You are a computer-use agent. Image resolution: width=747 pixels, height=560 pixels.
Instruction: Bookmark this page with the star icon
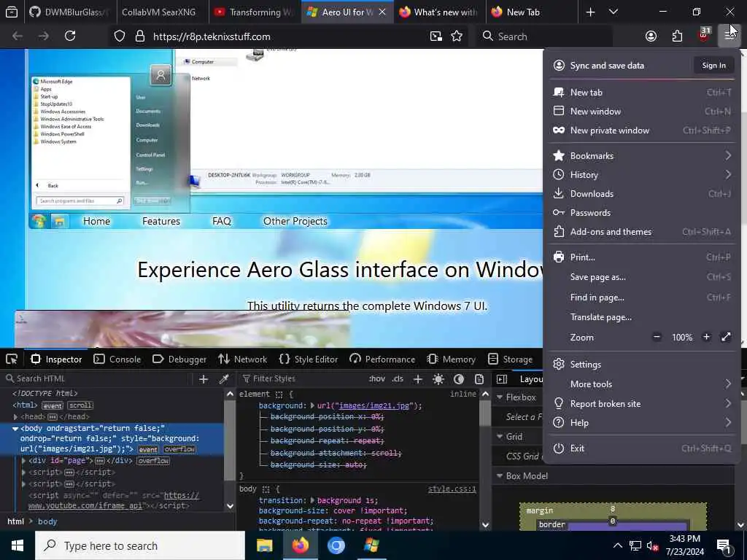(457, 36)
